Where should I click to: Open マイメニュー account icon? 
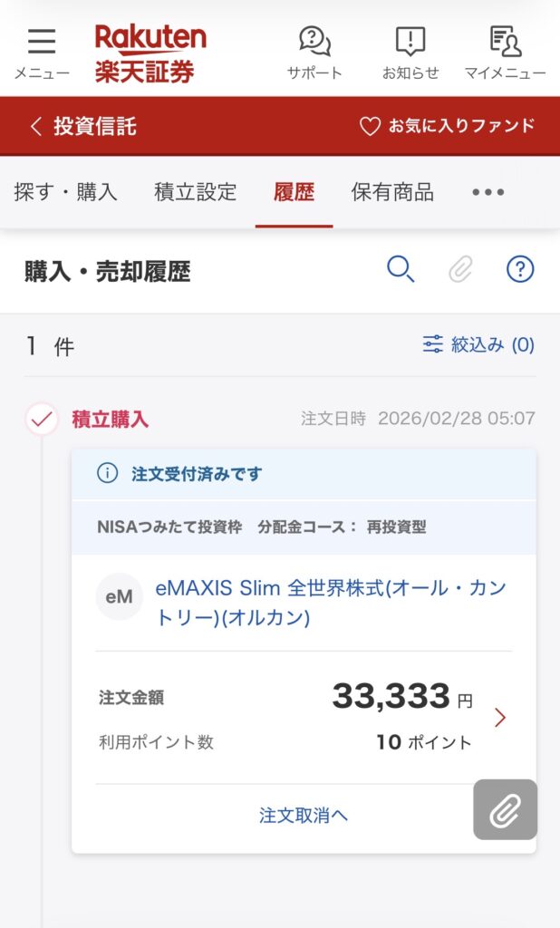click(505, 43)
